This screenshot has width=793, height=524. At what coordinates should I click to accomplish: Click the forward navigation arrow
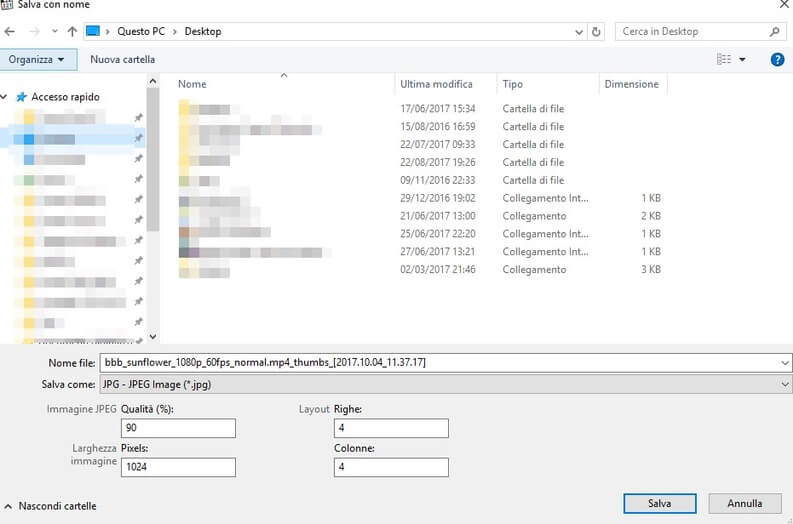pos(33,32)
